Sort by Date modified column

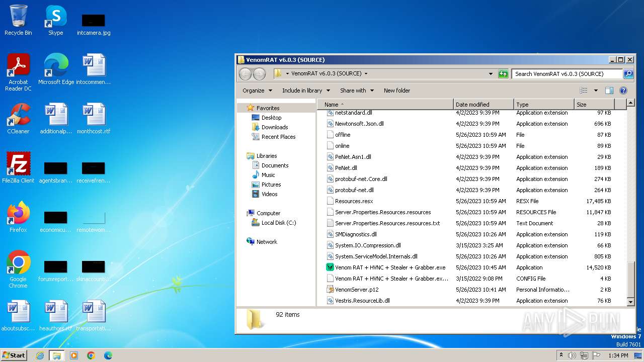[x=484, y=105]
